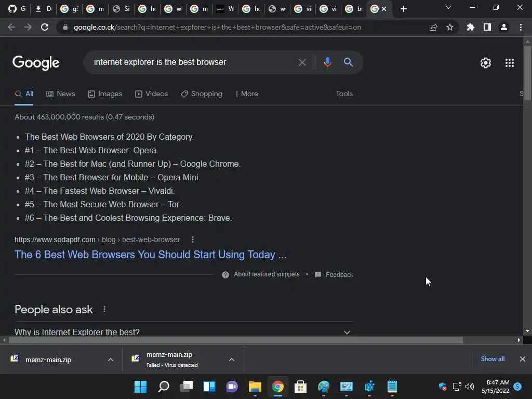Screen dimensions: 532x399
Task: Open the clock and date panel
Action: 495,387
